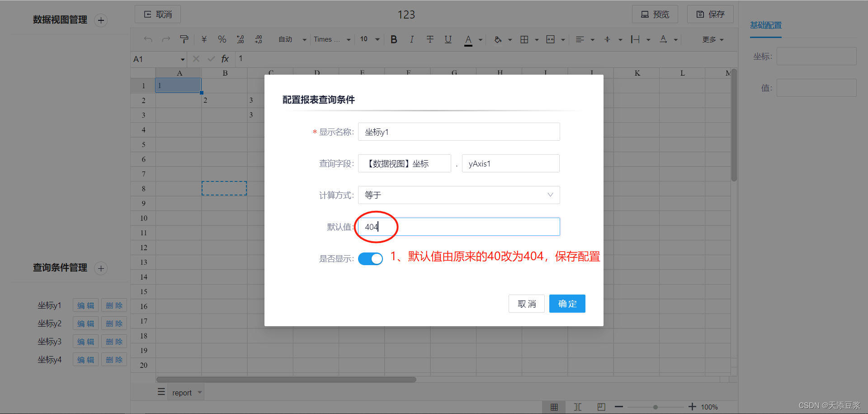Viewport: 868px width, 414px height.
Task: Add a new data view with plus icon
Action: (101, 20)
